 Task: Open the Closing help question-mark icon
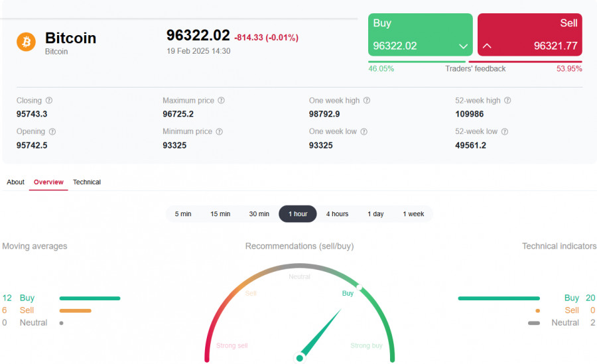pyautogui.click(x=49, y=101)
